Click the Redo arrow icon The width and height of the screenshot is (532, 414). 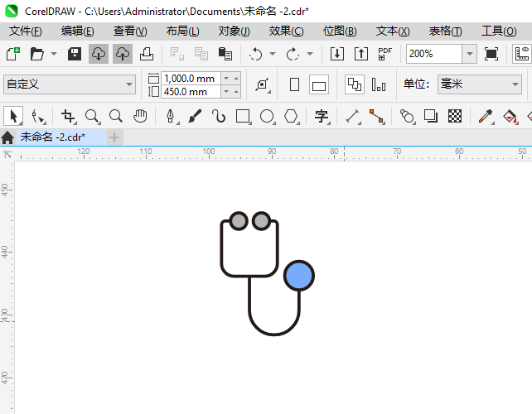[x=293, y=54]
